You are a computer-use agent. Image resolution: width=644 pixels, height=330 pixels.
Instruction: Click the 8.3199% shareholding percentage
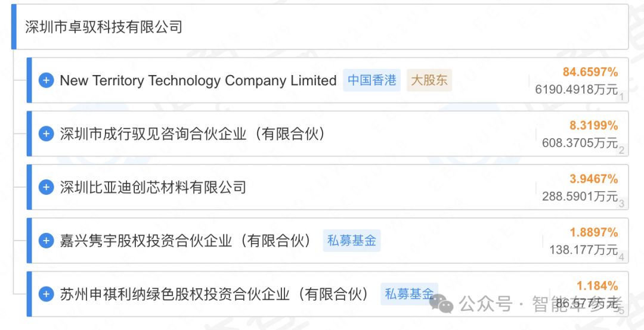point(593,126)
